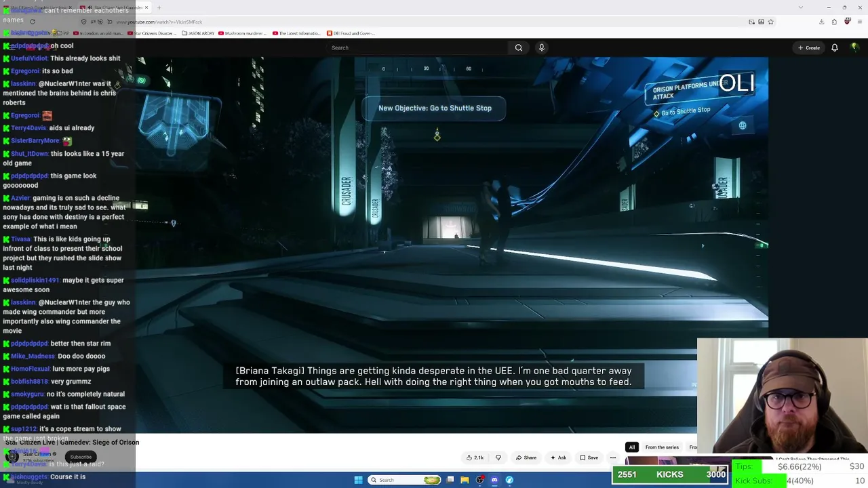Open Mushroom murderer bookmark folder
This screenshot has height=488, width=868.
pyautogui.click(x=243, y=33)
